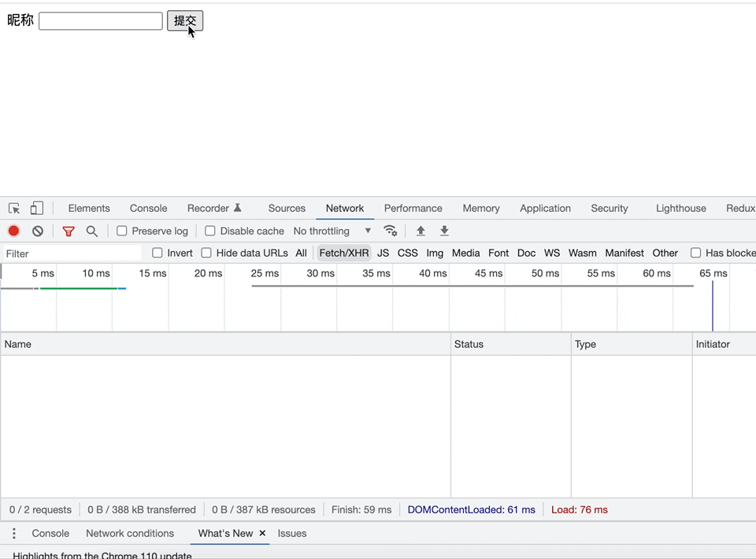756x559 pixels.
Task: Click the DOMContentLoaded: 61 ms status text
Action: pos(471,510)
